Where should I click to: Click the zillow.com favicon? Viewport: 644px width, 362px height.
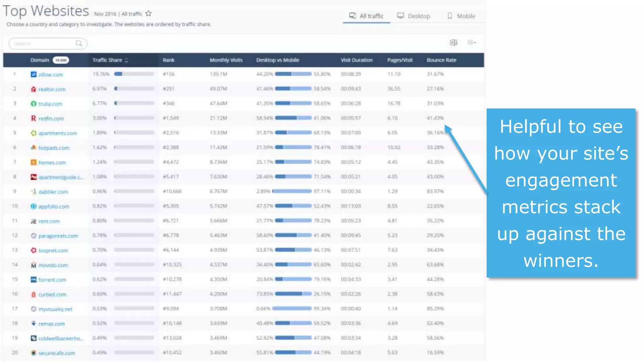coord(33,74)
